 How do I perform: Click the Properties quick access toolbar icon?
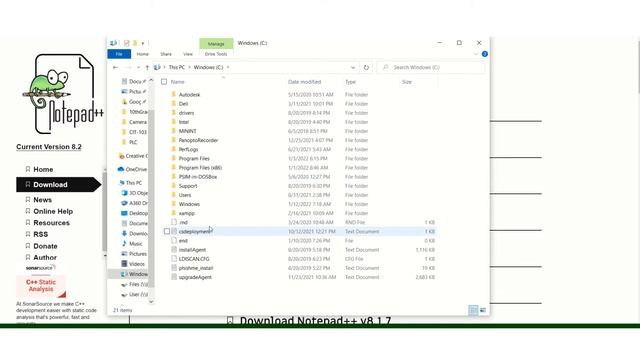[127, 43]
